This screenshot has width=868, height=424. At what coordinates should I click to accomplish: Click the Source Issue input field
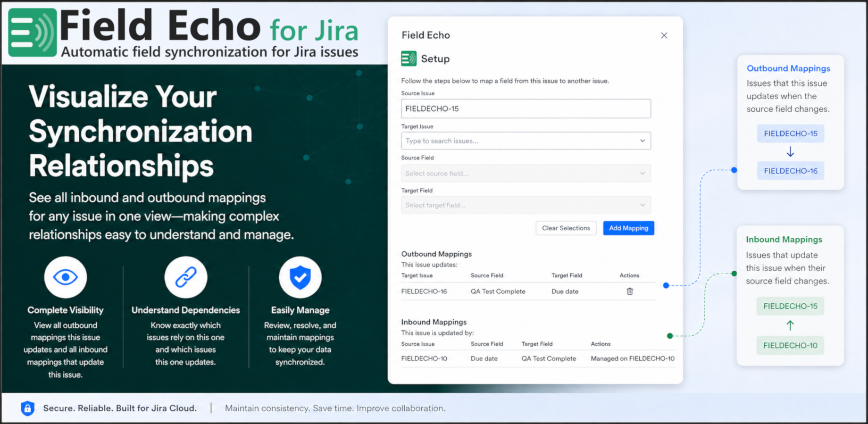(x=526, y=108)
